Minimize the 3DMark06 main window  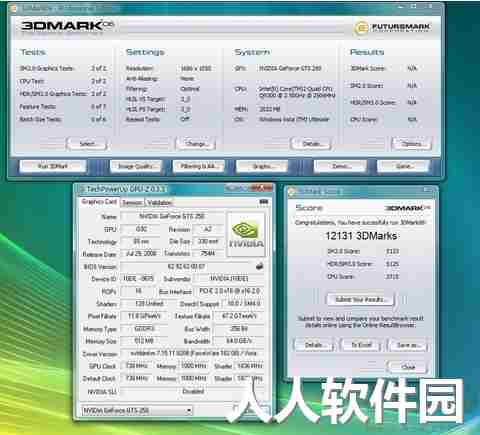(401, 6)
